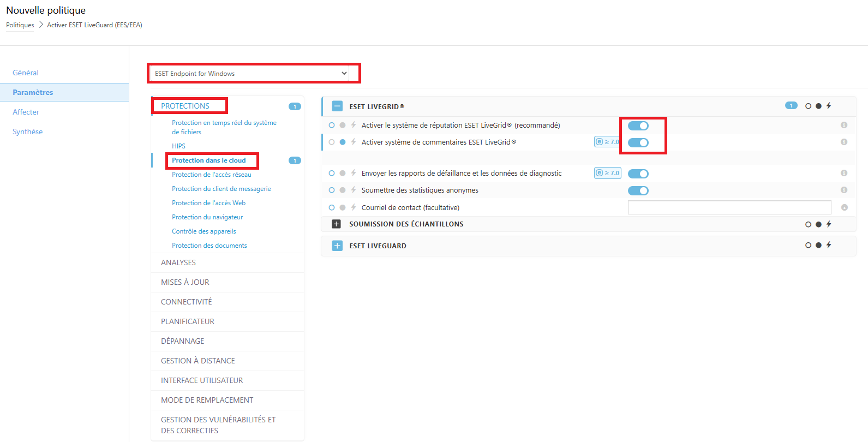Open Protection du client de messagerie
868x442 pixels.
point(222,189)
